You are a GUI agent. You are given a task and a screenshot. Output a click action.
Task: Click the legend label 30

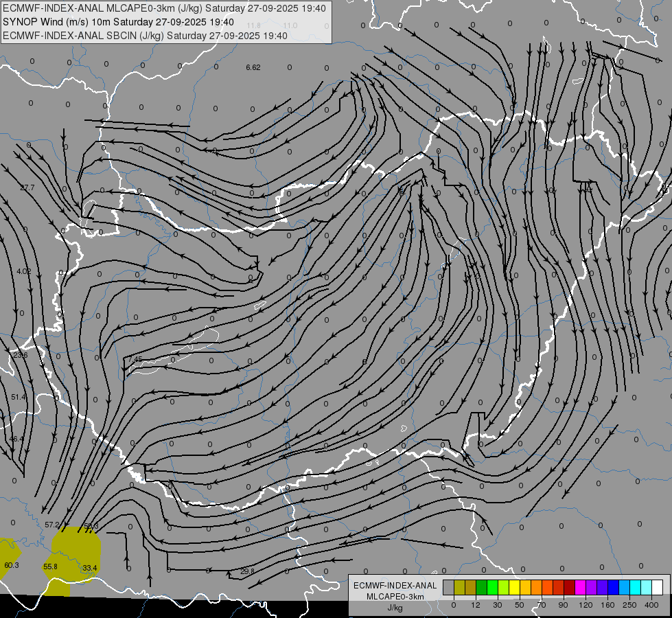point(497,605)
